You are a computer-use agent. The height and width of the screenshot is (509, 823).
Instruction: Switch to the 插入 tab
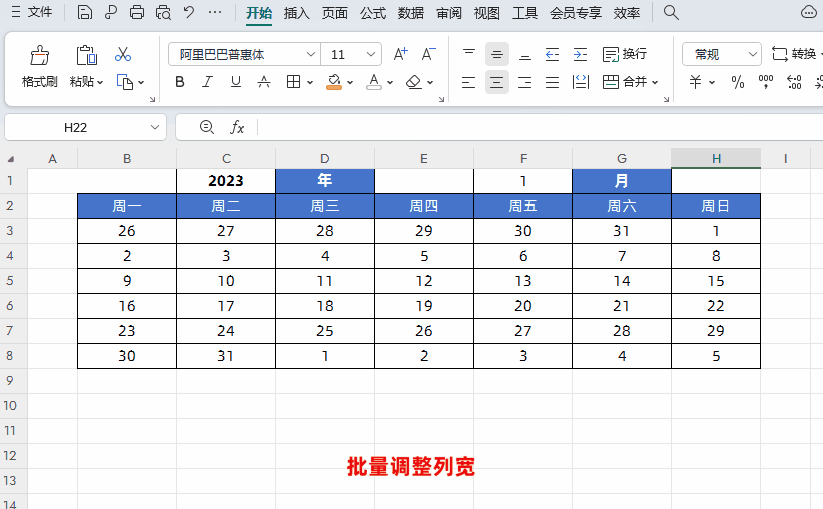(x=297, y=13)
